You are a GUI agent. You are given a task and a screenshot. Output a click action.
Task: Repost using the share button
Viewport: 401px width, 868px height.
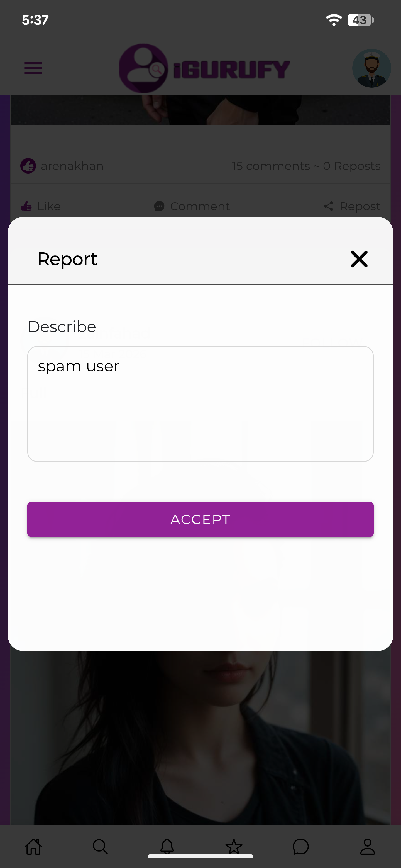point(352,206)
